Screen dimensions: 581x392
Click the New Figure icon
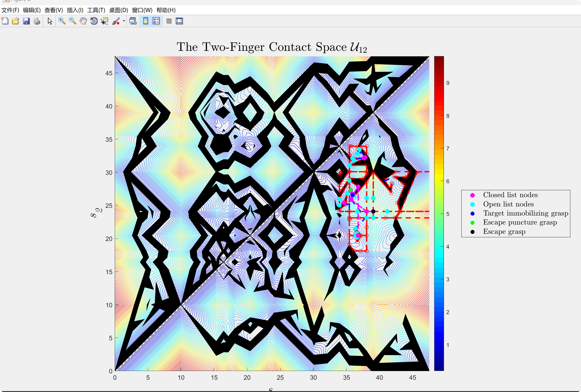click(5, 21)
